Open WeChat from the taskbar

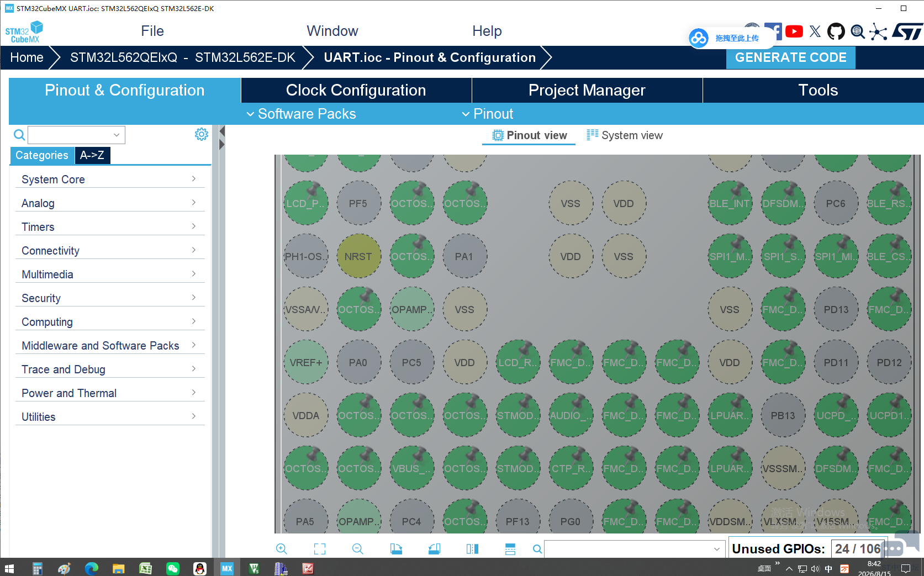tap(173, 568)
